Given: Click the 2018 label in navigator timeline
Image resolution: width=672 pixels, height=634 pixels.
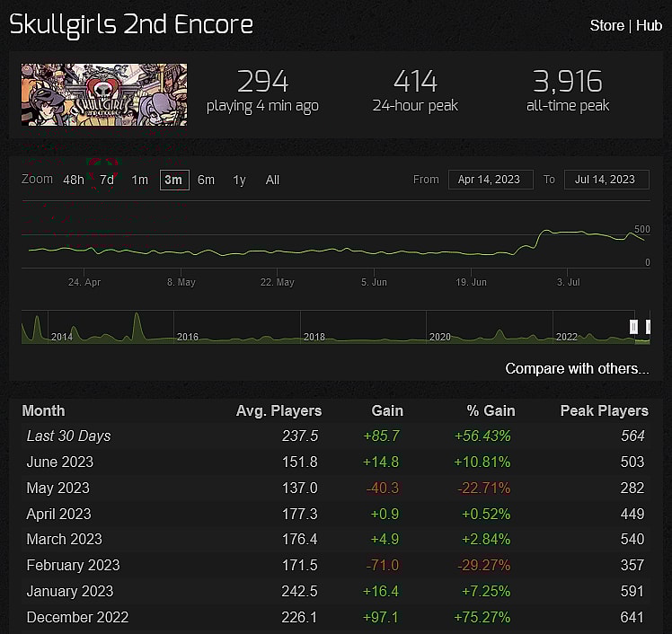Looking at the screenshot, I should (x=314, y=337).
